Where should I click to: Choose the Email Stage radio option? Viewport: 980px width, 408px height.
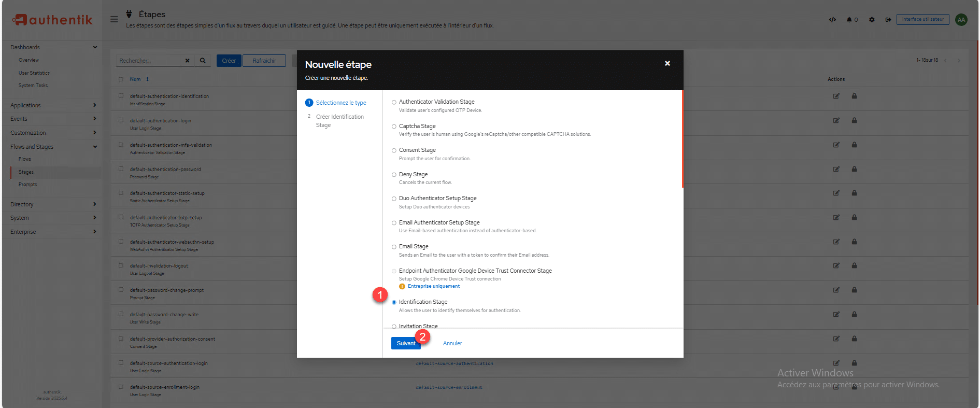point(394,247)
